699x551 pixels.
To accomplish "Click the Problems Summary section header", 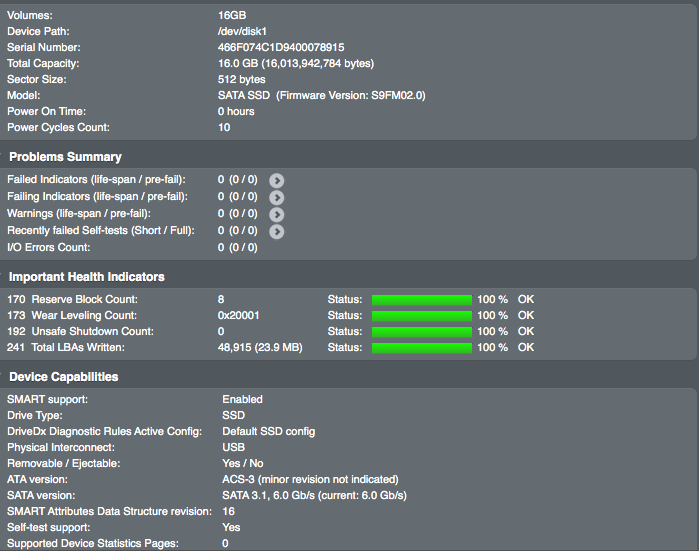I will click(65, 157).
